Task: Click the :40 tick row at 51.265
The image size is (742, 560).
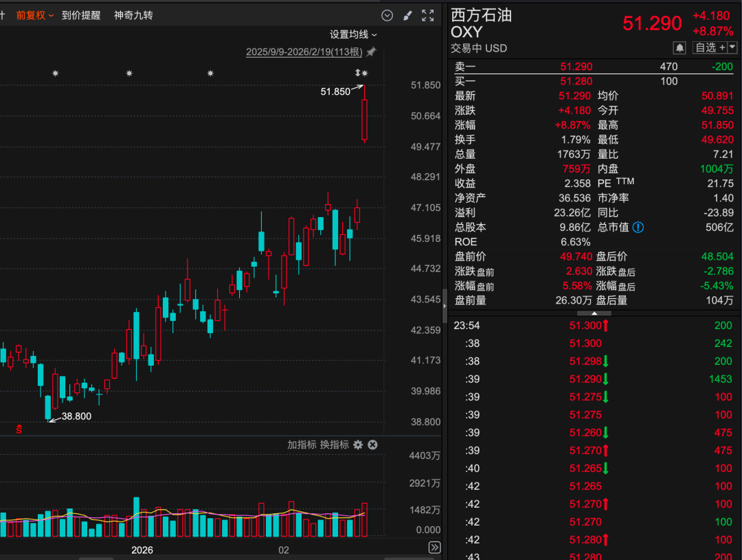Action: coord(593,469)
